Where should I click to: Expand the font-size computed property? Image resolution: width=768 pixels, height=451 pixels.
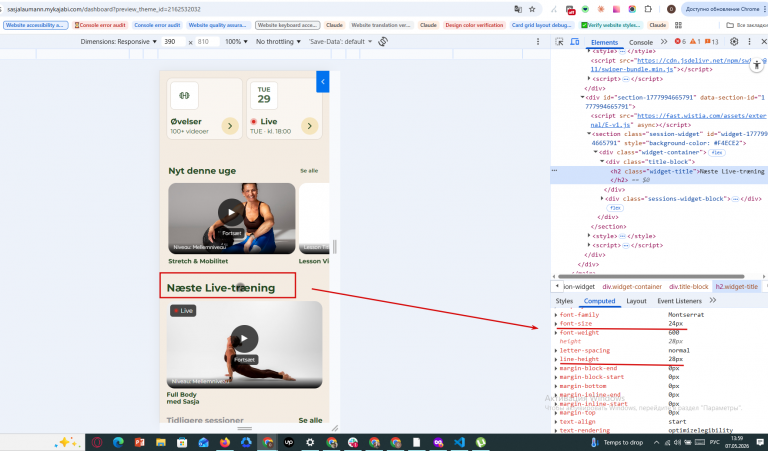[x=556, y=324]
